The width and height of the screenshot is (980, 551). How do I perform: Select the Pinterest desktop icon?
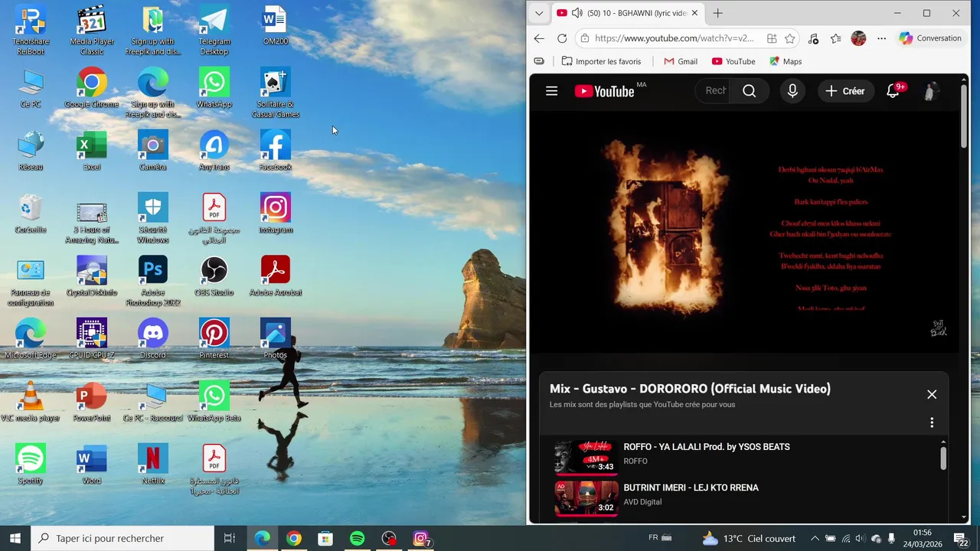click(214, 339)
